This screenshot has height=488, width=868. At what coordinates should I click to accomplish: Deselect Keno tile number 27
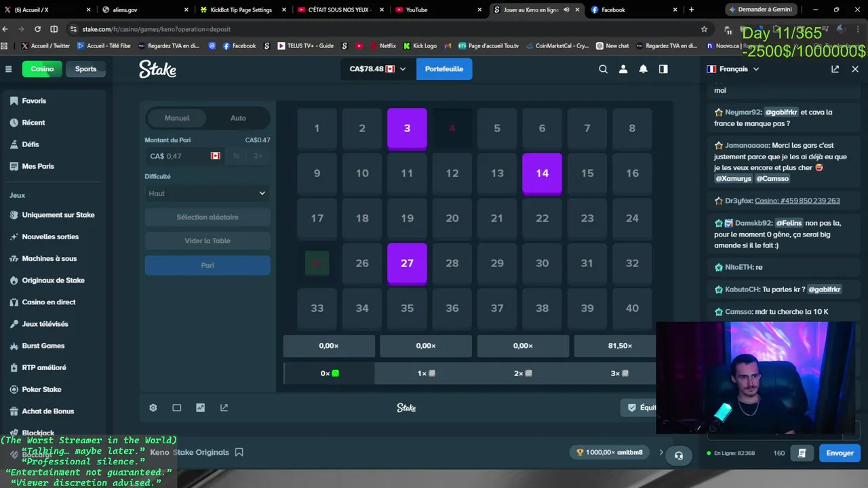[407, 263]
